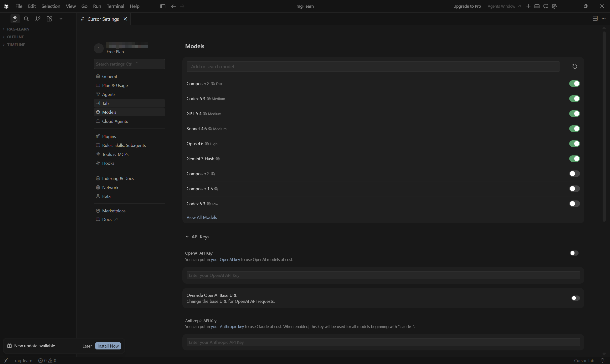Dismiss the update with Later
Image resolution: width=610 pixels, height=364 pixels.
click(x=87, y=346)
